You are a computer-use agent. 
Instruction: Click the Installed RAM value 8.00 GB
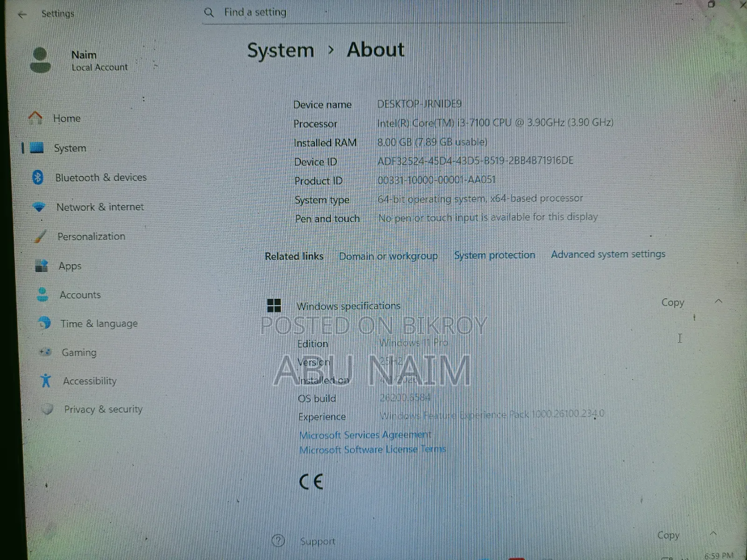(x=432, y=142)
